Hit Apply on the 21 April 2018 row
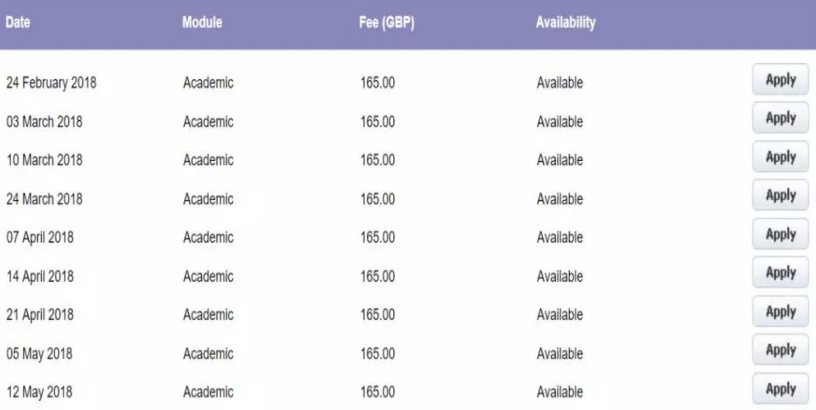The image size is (816, 410). [x=780, y=311]
